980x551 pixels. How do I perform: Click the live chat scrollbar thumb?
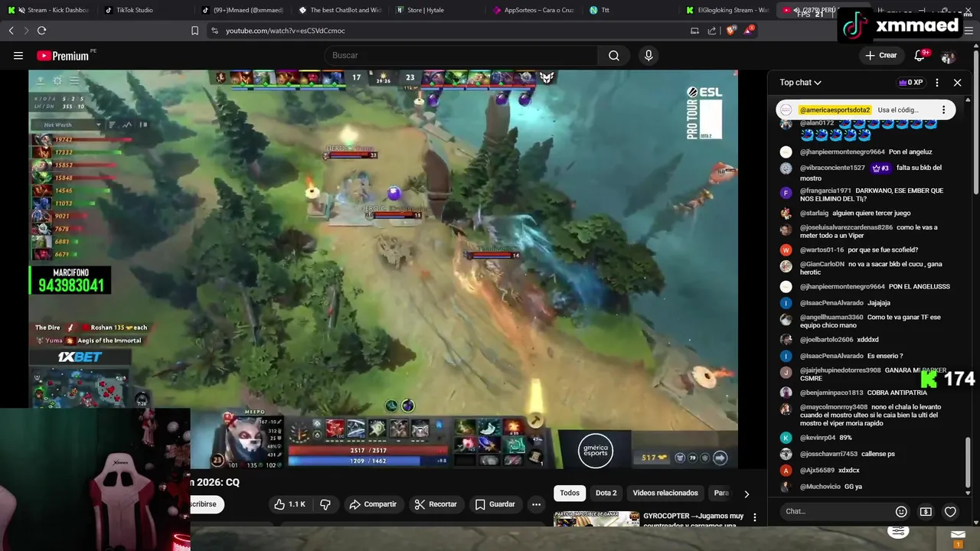point(968,462)
